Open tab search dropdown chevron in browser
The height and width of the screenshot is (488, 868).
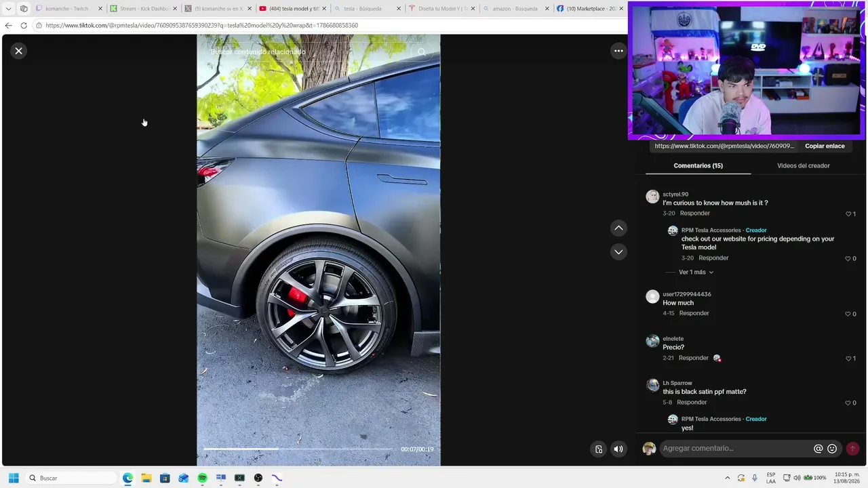[x=8, y=9]
